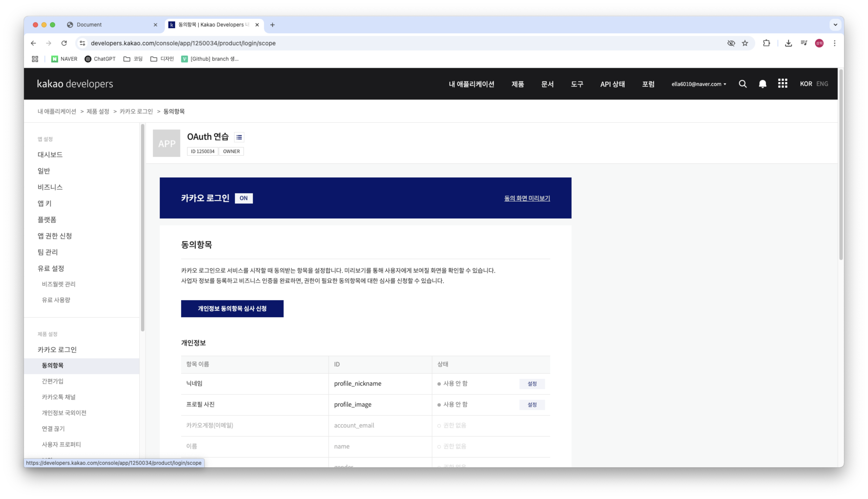
Task: Click the tracking protection eye icon
Action: [731, 43]
